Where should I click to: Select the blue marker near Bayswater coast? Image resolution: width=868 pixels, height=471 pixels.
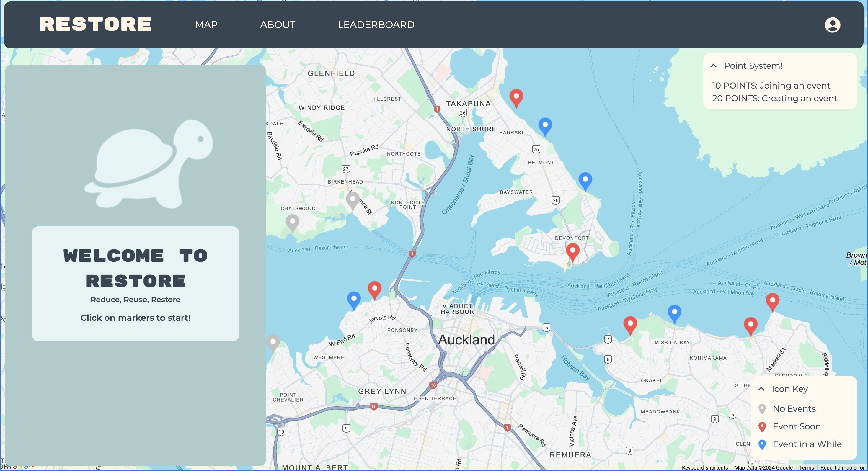(x=585, y=180)
